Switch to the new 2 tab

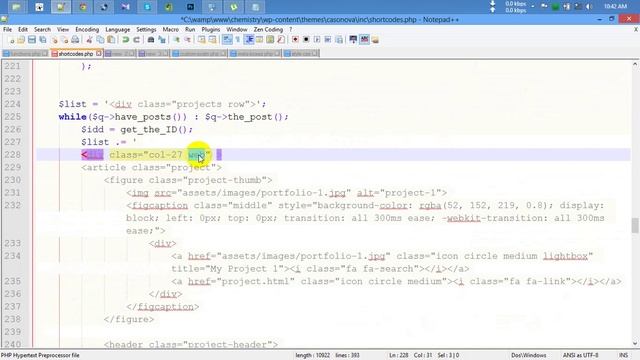pyautogui.click(x=119, y=53)
